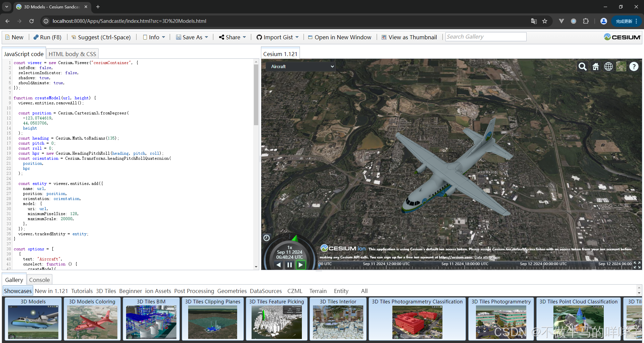Open the scene mode picker globe icon
The image size is (644, 343).
tap(608, 67)
